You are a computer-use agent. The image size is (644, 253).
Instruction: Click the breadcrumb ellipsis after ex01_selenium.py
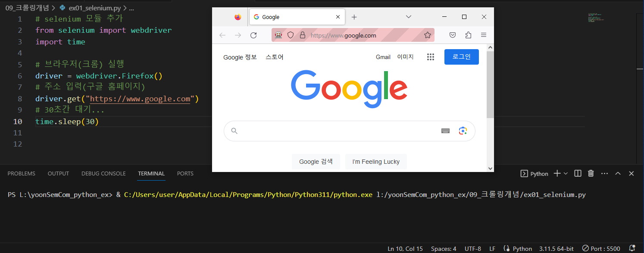coord(131,8)
